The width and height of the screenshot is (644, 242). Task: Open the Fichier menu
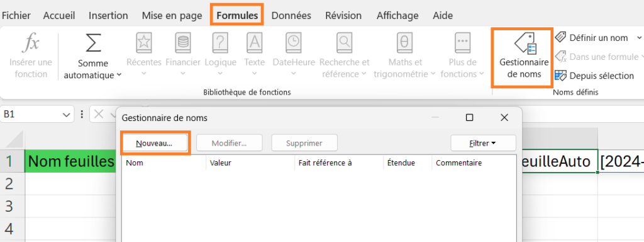pyautogui.click(x=16, y=16)
